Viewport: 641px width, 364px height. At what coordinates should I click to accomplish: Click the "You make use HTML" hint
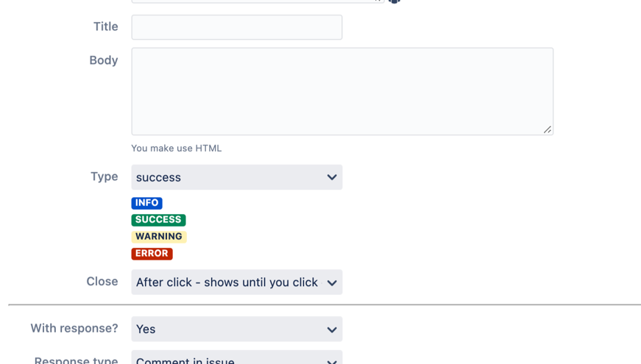click(x=176, y=149)
